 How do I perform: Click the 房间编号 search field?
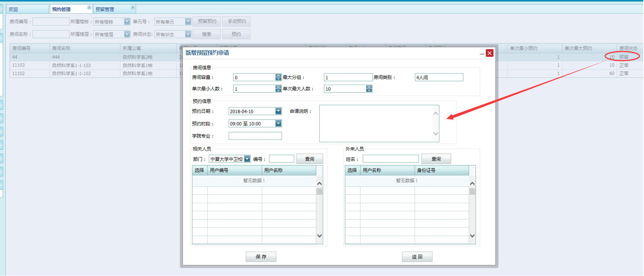click(x=51, y=22)
